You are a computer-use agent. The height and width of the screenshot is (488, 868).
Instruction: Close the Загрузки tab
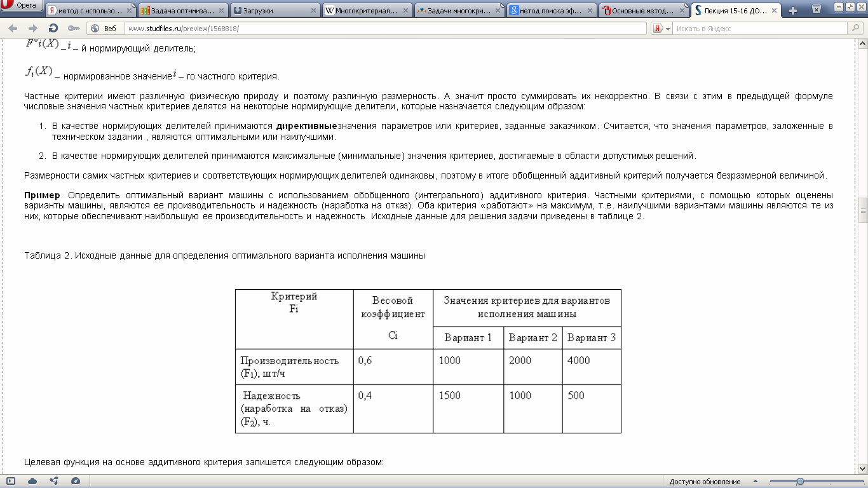click(313, 10)
